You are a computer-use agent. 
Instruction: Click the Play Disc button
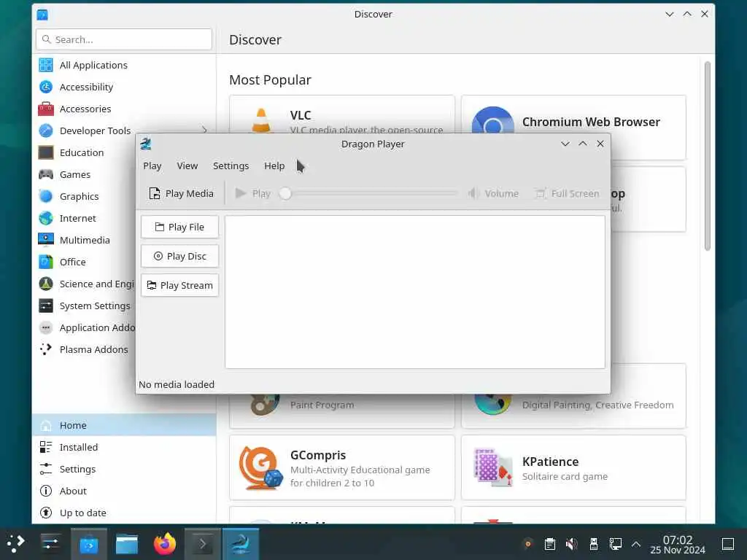click(x=179, y=256)
